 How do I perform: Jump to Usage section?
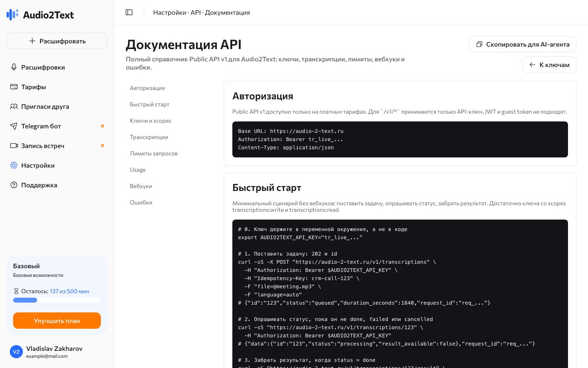coord(138,170)
